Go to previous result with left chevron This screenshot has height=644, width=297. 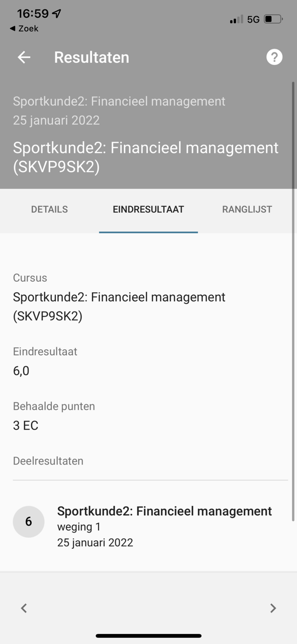coord(24,608)
